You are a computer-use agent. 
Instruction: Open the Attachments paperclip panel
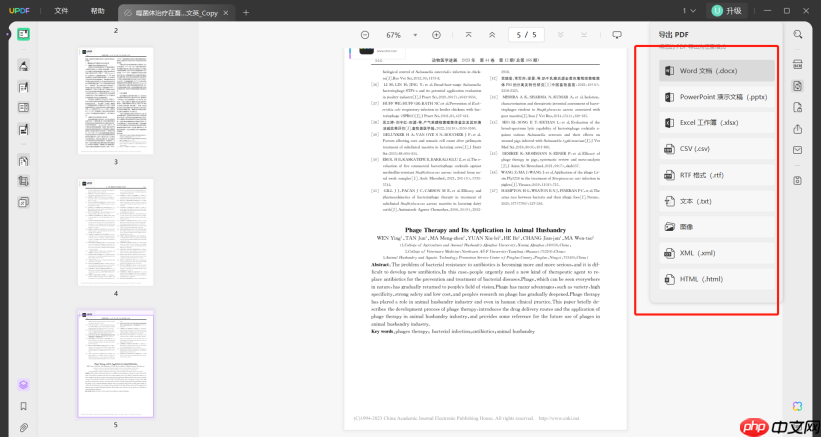point(23,428)
